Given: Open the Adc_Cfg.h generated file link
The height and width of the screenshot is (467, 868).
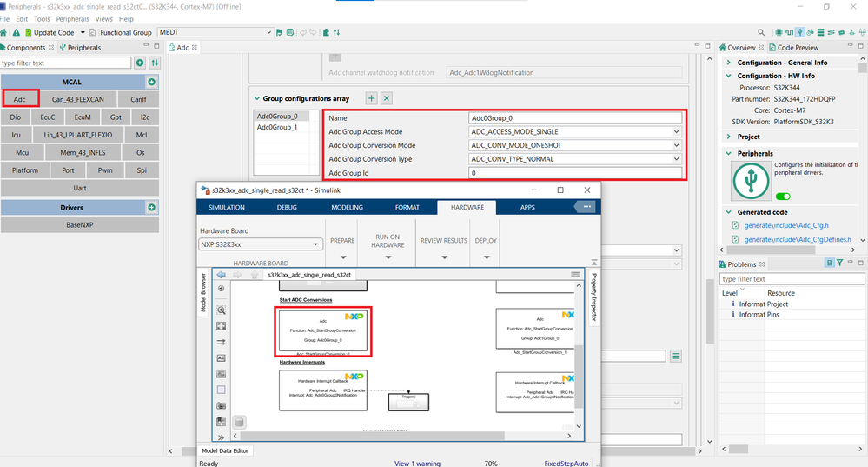Looking at the screenshot, I should [786, 225].
